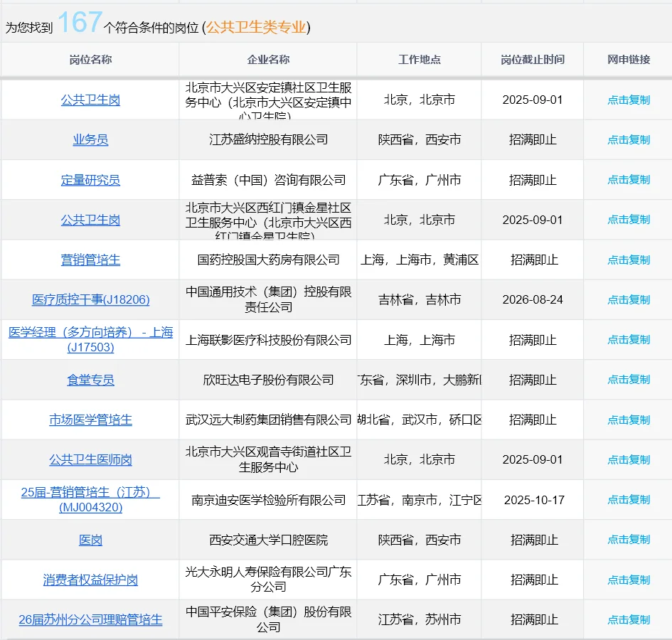Screen dimensions: 672x640
Task: Open the 医疗质控干事(J18206) job link
Action: (x=90, y=299)
